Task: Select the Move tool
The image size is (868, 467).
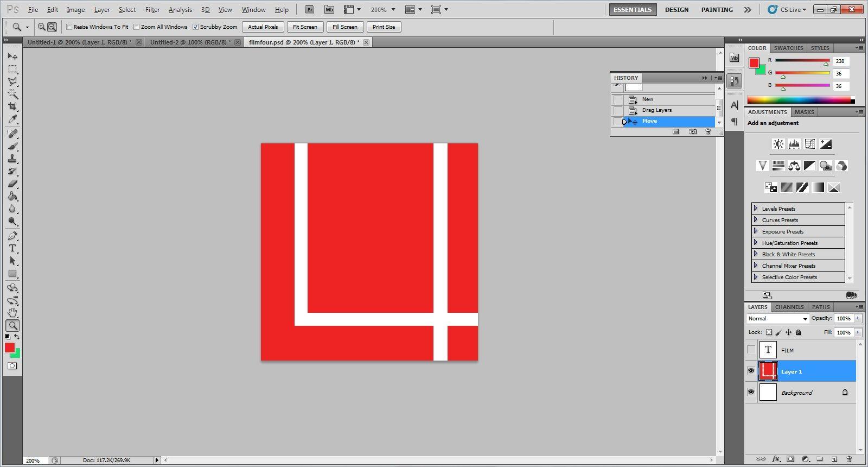Action: 12,56
